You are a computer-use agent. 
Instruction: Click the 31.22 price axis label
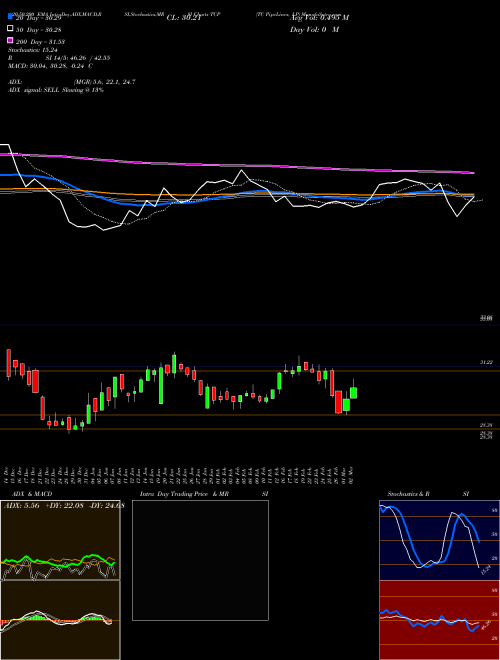[487, 362]
